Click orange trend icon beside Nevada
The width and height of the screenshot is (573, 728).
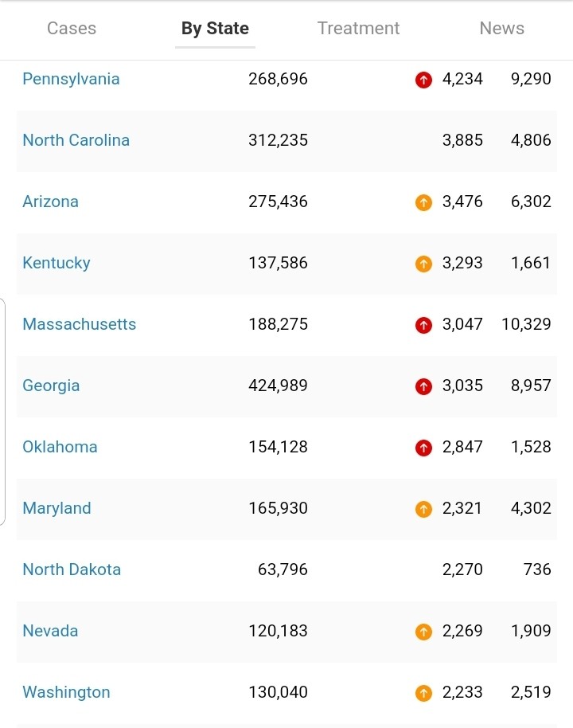(x=423, y=632)
